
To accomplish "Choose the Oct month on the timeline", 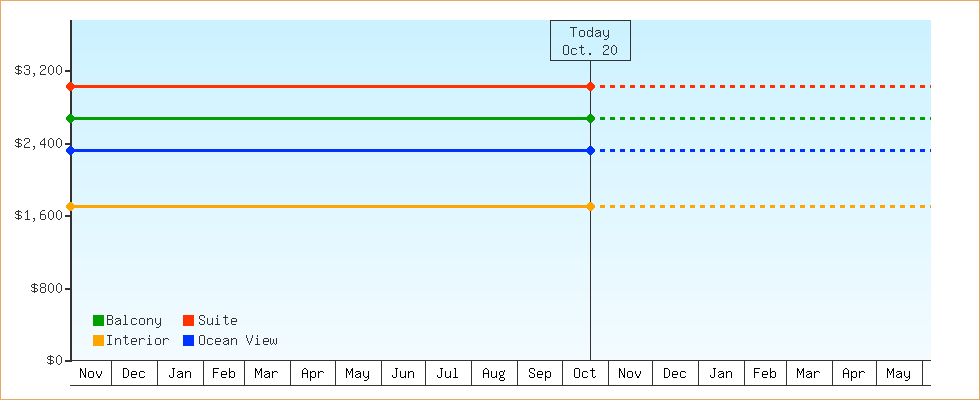I will [x=584, y=374].
